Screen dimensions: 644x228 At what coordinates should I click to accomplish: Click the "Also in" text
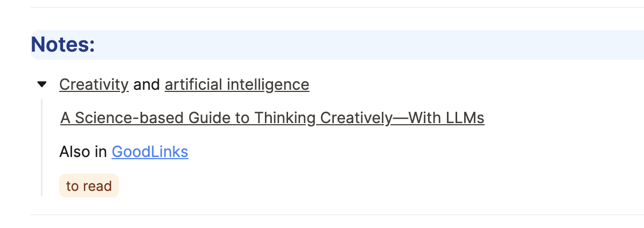point(83,152)
